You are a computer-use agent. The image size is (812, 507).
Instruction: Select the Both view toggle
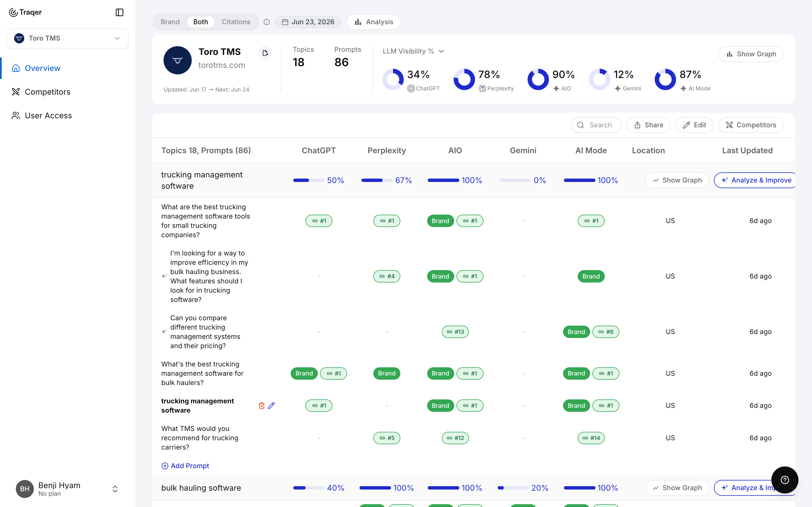tap(201, 22)
